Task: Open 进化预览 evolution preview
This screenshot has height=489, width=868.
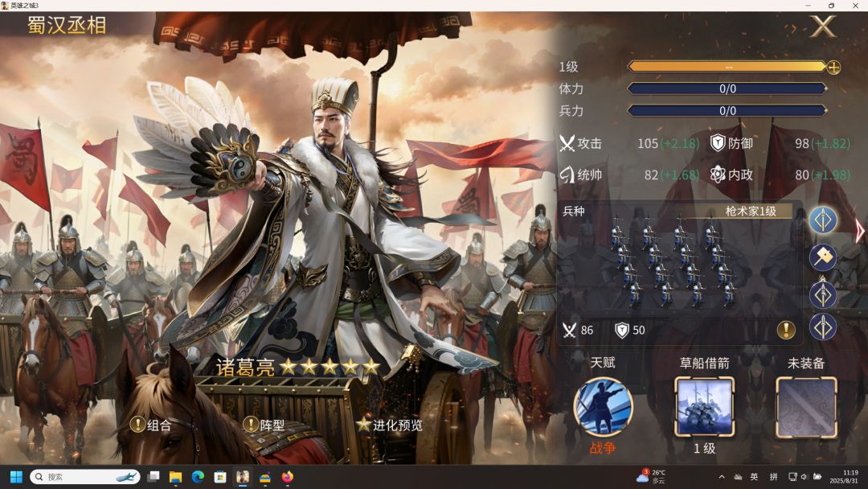Action: [x=389, y=425]
